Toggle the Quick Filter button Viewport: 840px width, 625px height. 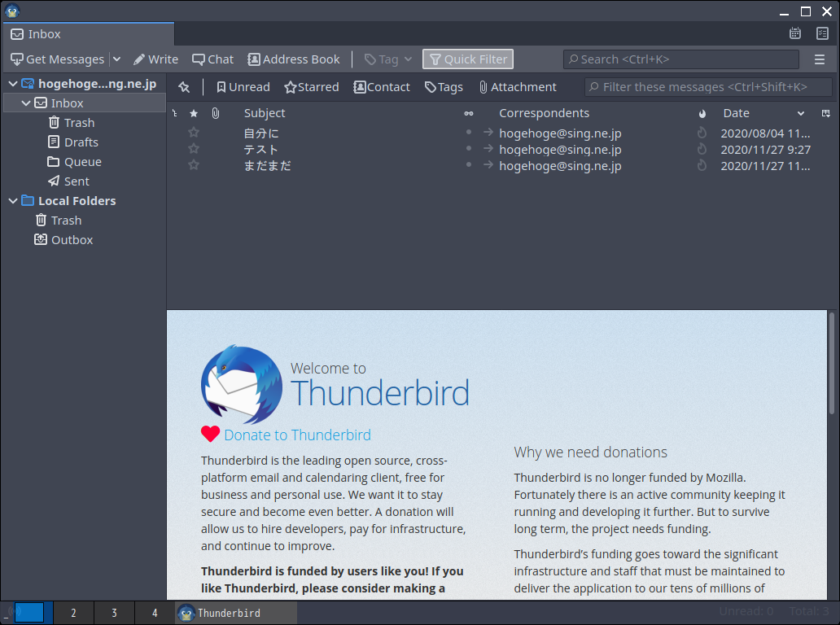(468, 59)
